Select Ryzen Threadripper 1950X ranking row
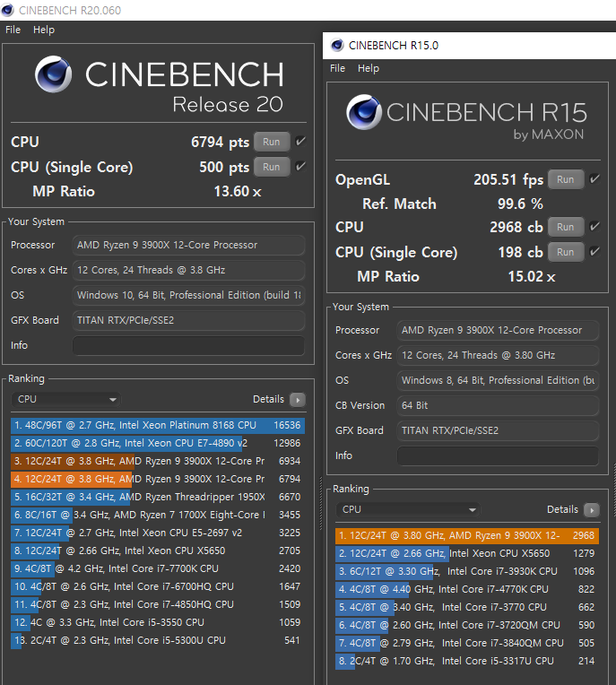The image size is (616, 685). 158,497
